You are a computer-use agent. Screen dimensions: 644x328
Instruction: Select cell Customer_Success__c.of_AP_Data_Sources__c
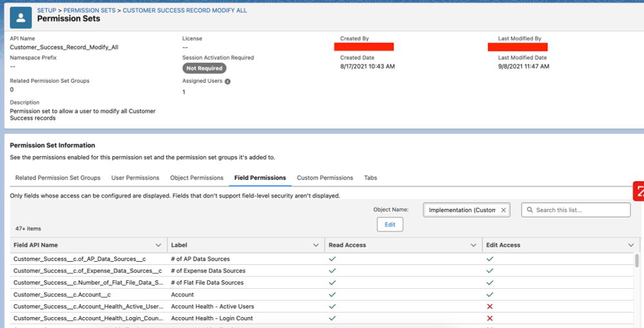point(80,259)
